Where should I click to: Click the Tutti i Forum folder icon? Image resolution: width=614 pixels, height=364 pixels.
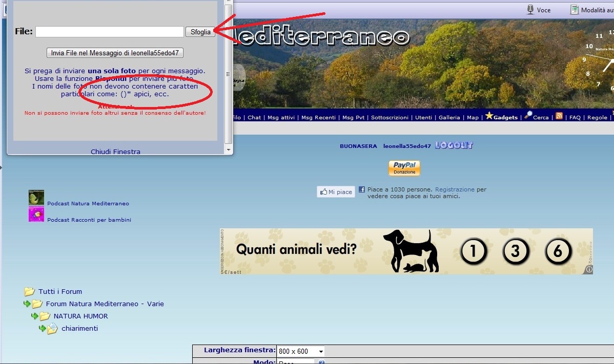click(29, 292)
